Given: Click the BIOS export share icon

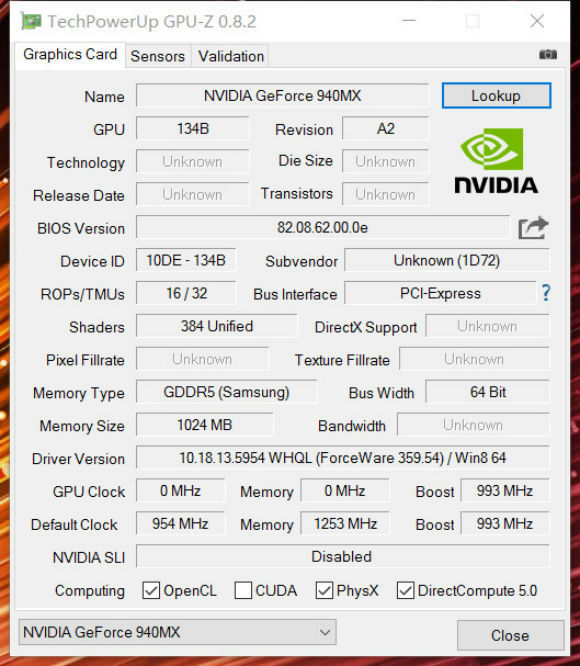Looking at the screenshot, I should point(533,228).
